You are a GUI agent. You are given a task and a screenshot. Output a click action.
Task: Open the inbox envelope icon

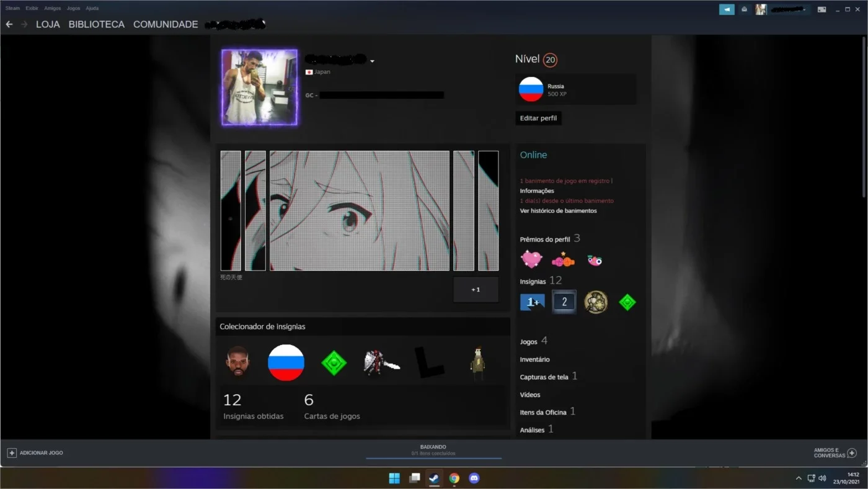click(x=744, y=9)
